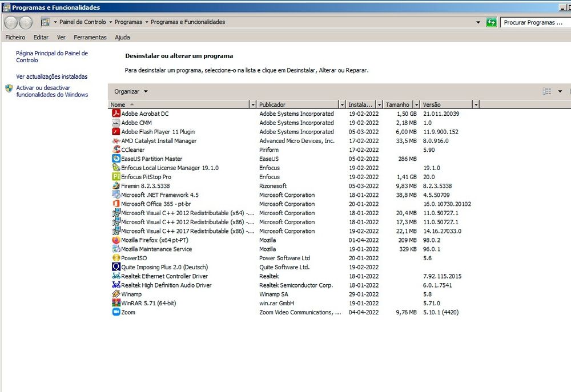The height and width of the screenshot is (392, 571).
Task: Sort by Tamanho column header
Action: click(x=399, y=105)
